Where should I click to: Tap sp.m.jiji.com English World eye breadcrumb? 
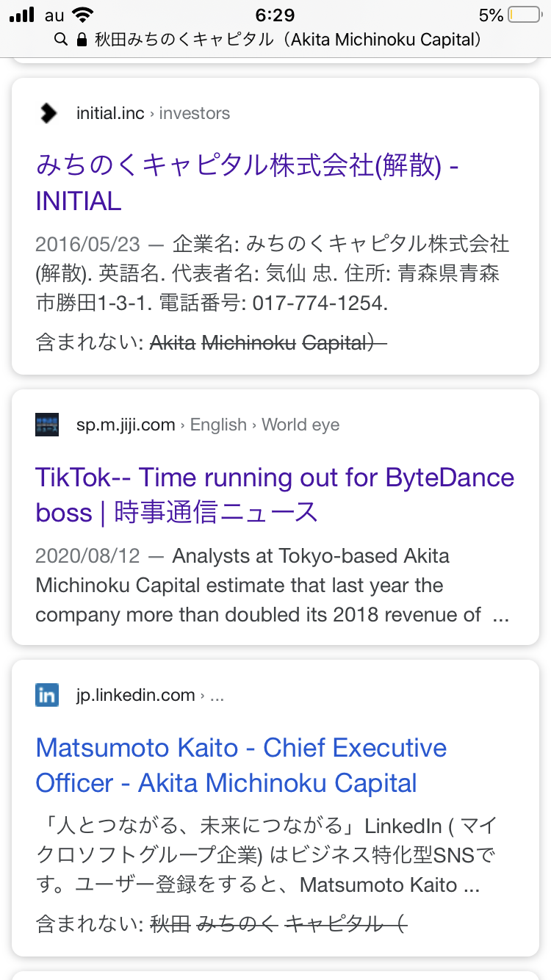coord(208,425)
